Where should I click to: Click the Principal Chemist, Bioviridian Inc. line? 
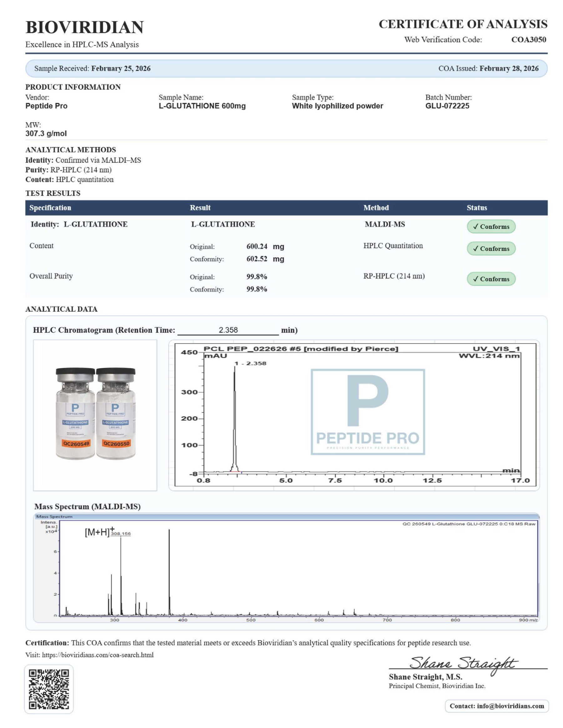pos(437,686)
